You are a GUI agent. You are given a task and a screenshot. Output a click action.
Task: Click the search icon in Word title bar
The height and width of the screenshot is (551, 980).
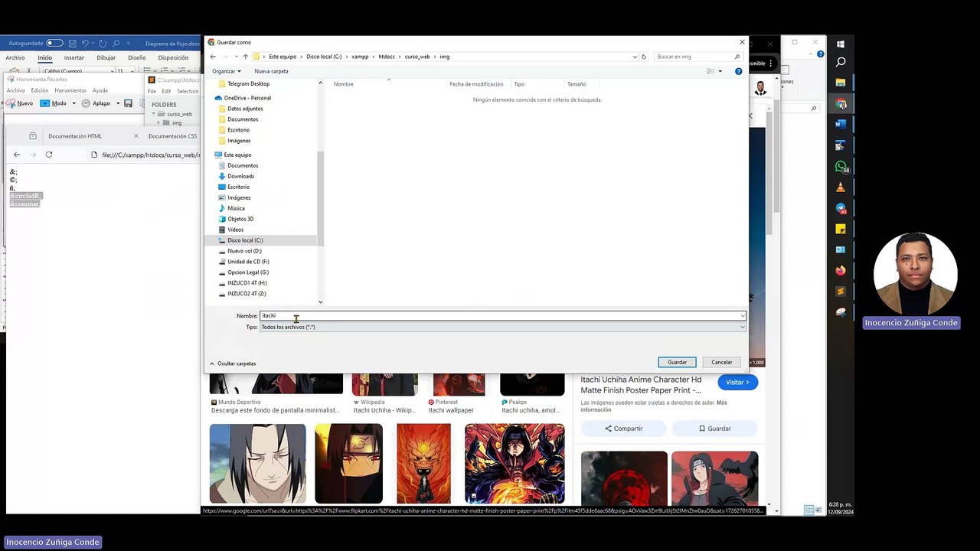116,44
